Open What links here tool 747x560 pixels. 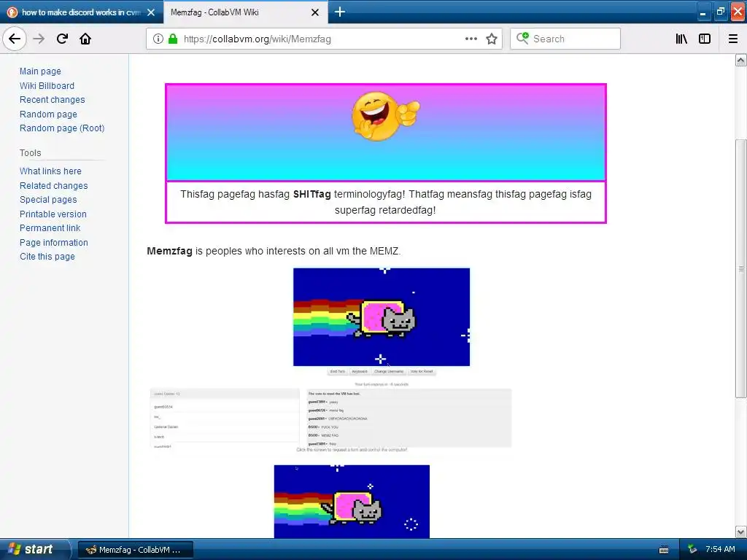pos(50,171)
